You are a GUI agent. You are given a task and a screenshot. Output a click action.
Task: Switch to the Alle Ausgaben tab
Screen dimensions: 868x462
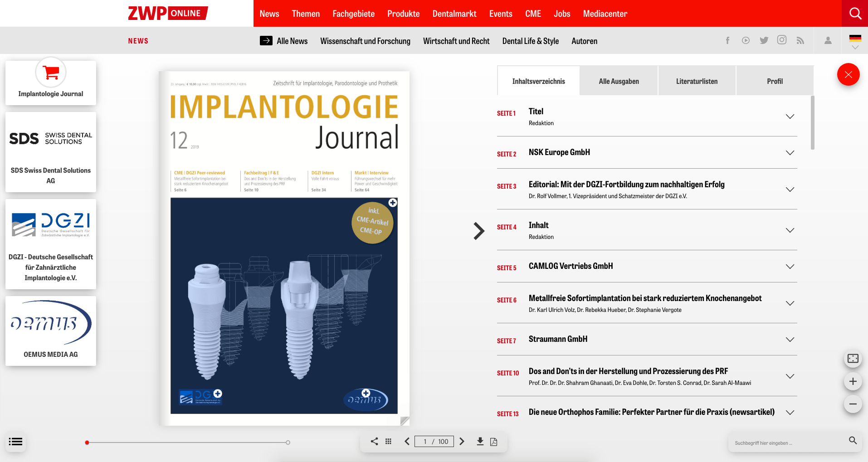coord(619,81)
